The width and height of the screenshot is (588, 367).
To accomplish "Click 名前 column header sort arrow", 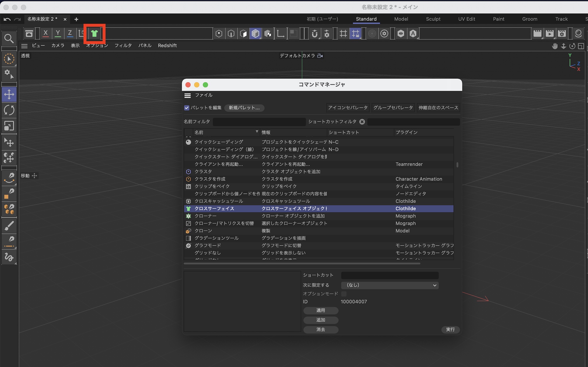I will click(257, 132).
